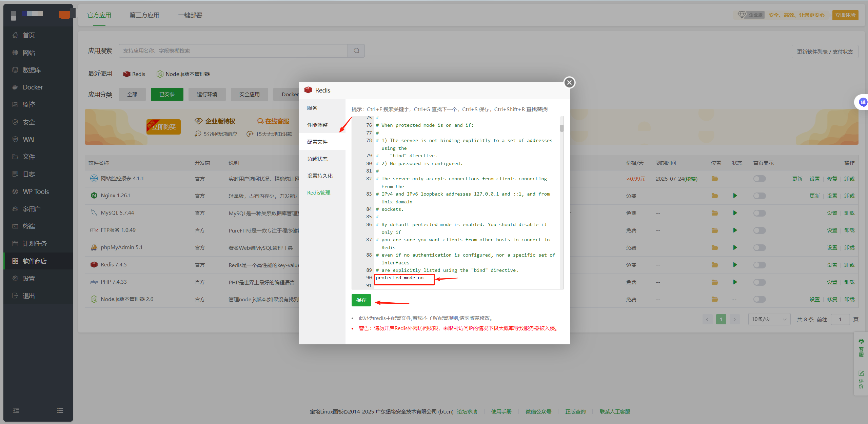This screenshot has height=424, width=868.
Task: Click the 立即购买 banner button
Action: 163,127
